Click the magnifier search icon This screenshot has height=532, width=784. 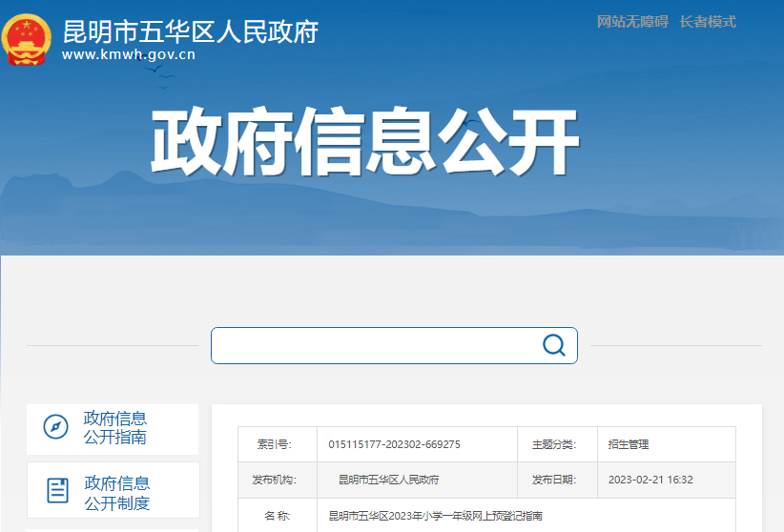click(x=553, y=345)
